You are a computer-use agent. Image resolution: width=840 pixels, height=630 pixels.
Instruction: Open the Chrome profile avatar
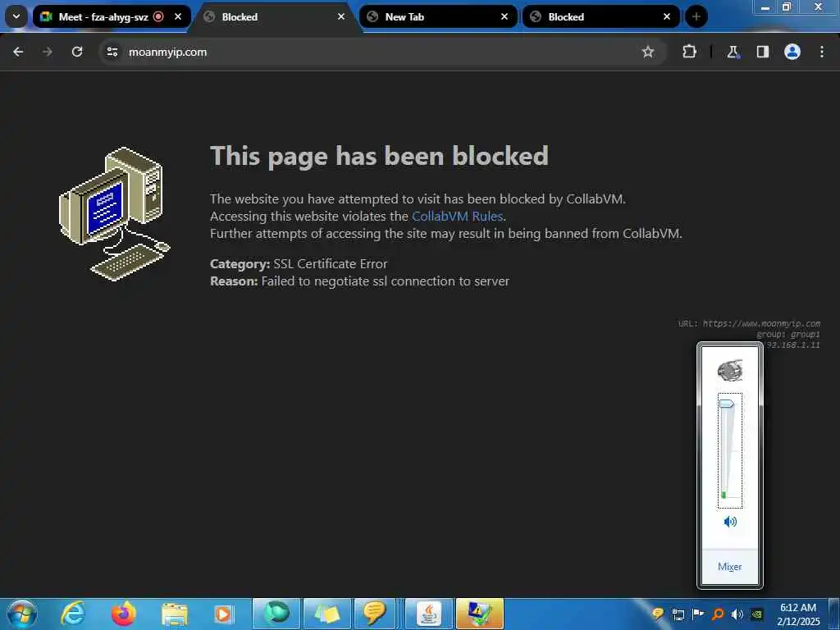[792, 52]
